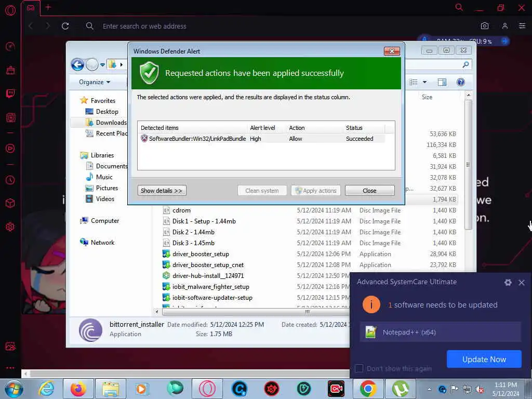532x399 pixels.
Task: Open the Opera profile account icon
Action: 505,26
